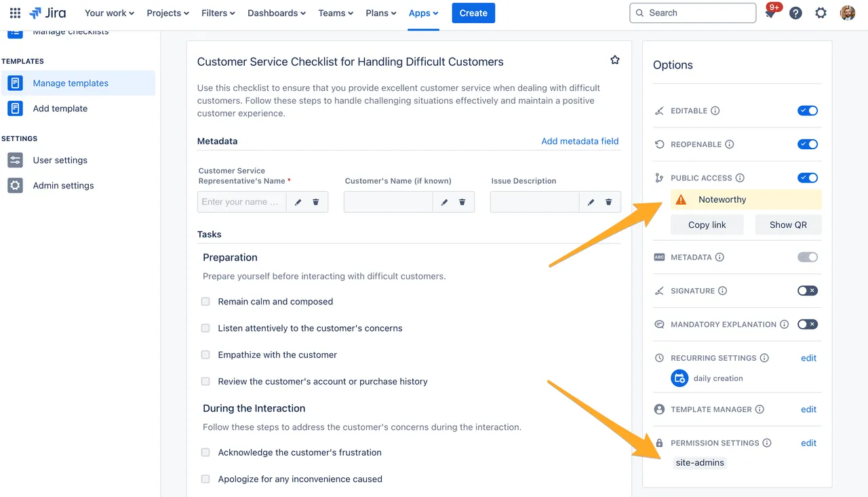The height and width of the screenshot is (497, 868).
Task: Enable the Signature toggle
Action: (807, 291)
